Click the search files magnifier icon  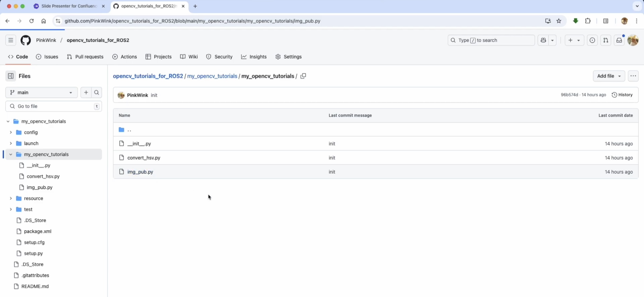97,93
